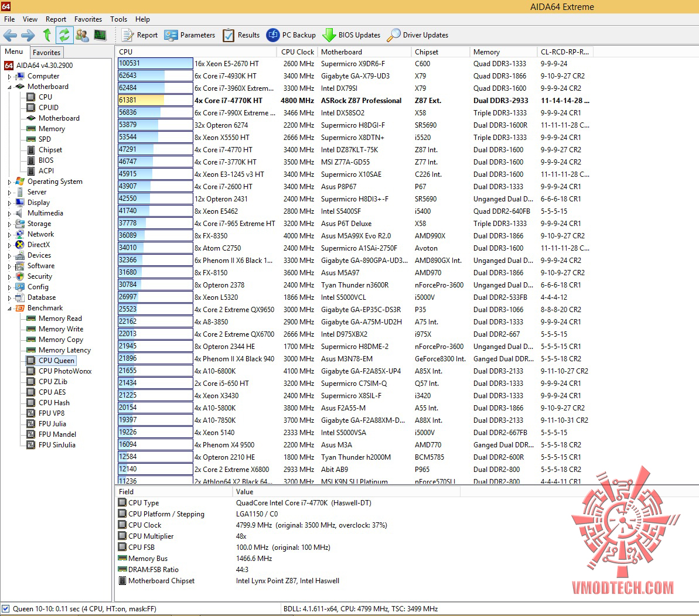The image size is (699, 616).
Task: Select CPU PhotoWorxx benchmark icon
Action: (30, 371)
